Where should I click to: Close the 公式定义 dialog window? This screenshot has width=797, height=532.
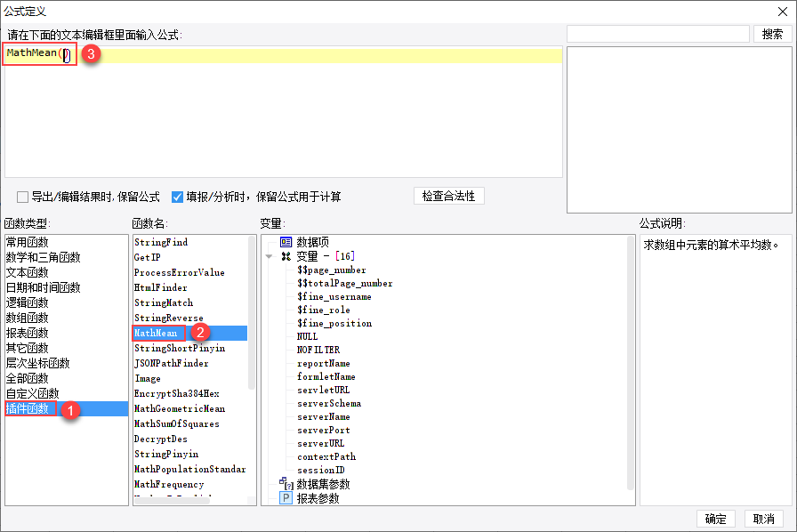(x=782, y=12)
